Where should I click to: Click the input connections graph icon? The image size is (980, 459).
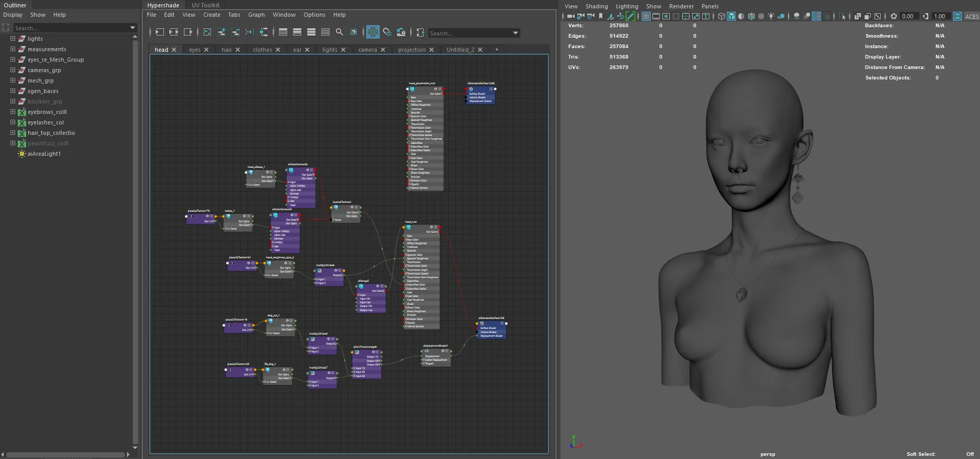160,32
